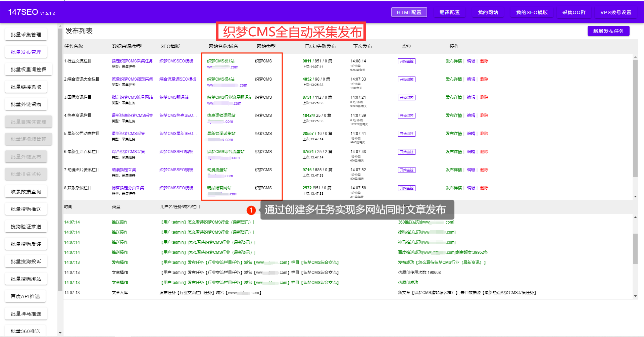Edit task 4.热点资讯栏目
Image resolution: width=644 pixels, height=337 pixels.
[x=471, y=115]
